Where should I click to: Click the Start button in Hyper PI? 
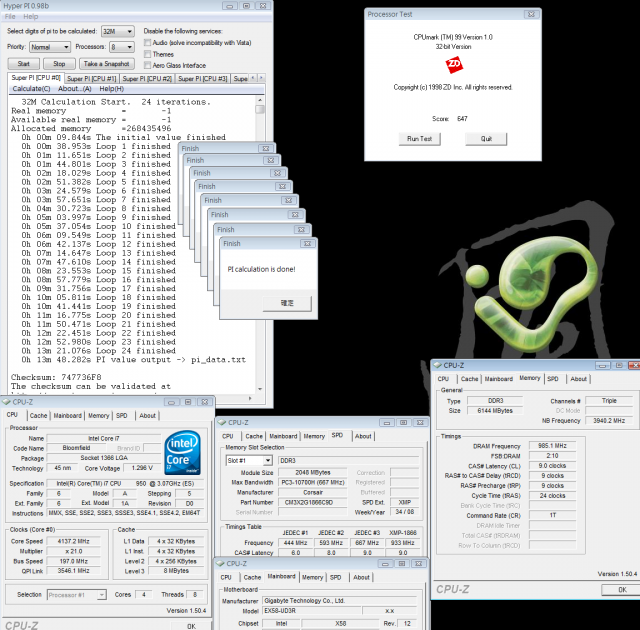[24, 64]
